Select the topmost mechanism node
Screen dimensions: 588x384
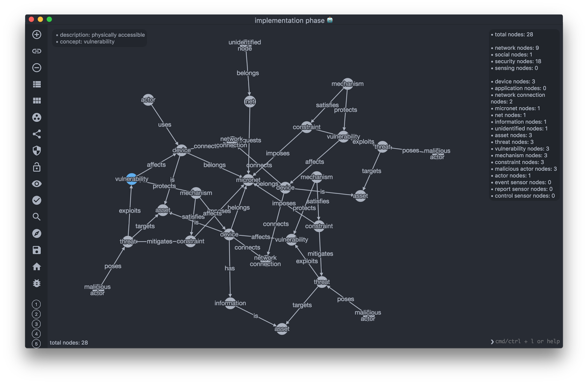(x=347, y=84)
